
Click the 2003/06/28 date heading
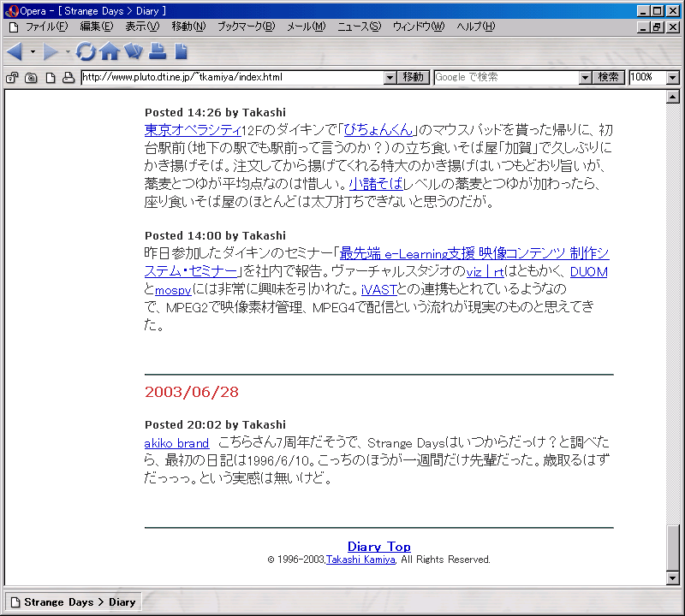(x=192, y=392)
